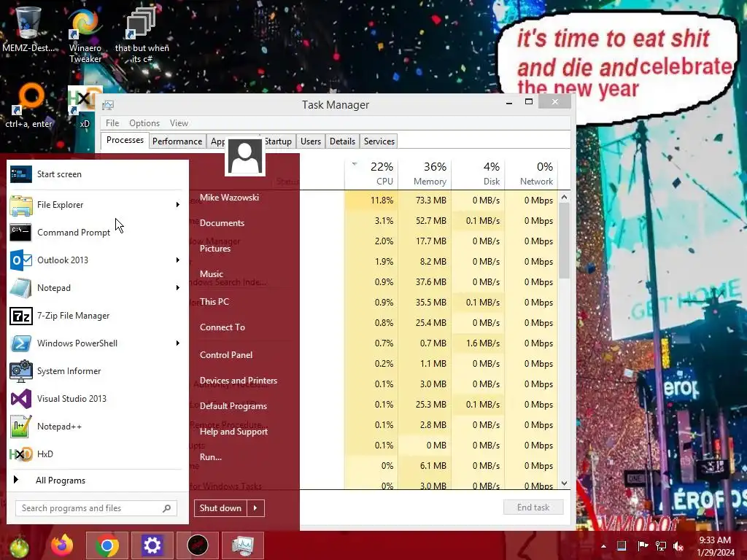Click the Search programs and files box
Screen dimensions: 747x560
96,508
